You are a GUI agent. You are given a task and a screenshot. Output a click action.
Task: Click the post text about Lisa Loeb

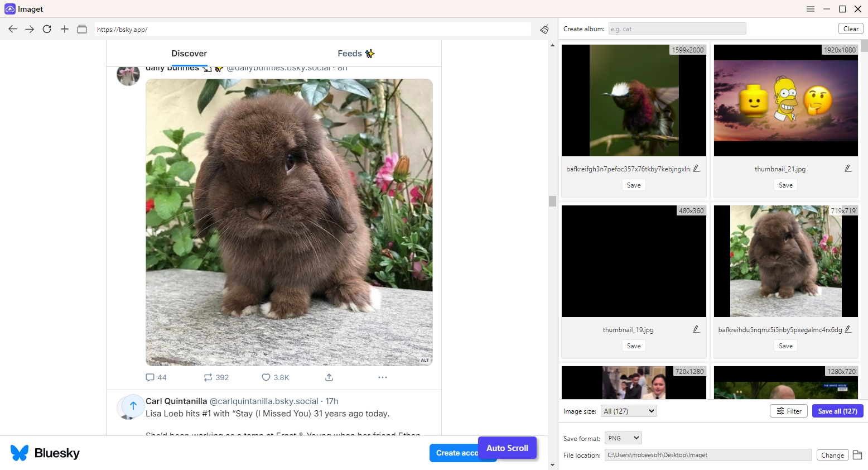pos(268,414)
